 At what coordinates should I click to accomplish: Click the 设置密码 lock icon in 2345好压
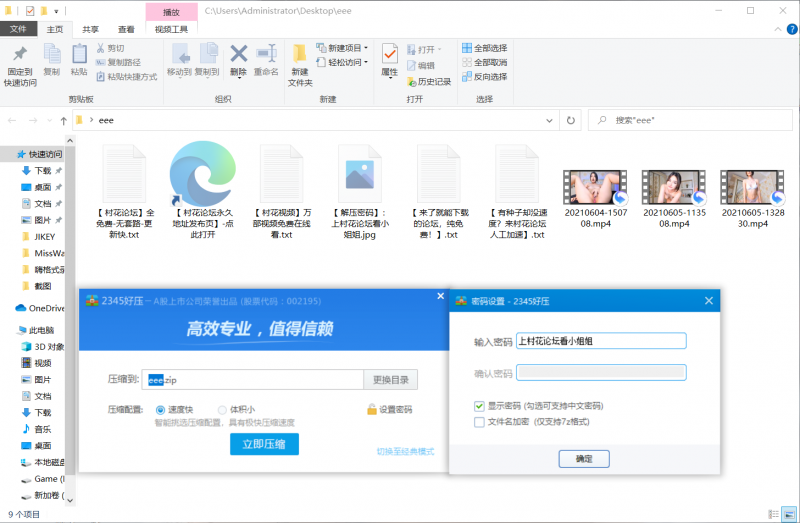coord(371,410)
